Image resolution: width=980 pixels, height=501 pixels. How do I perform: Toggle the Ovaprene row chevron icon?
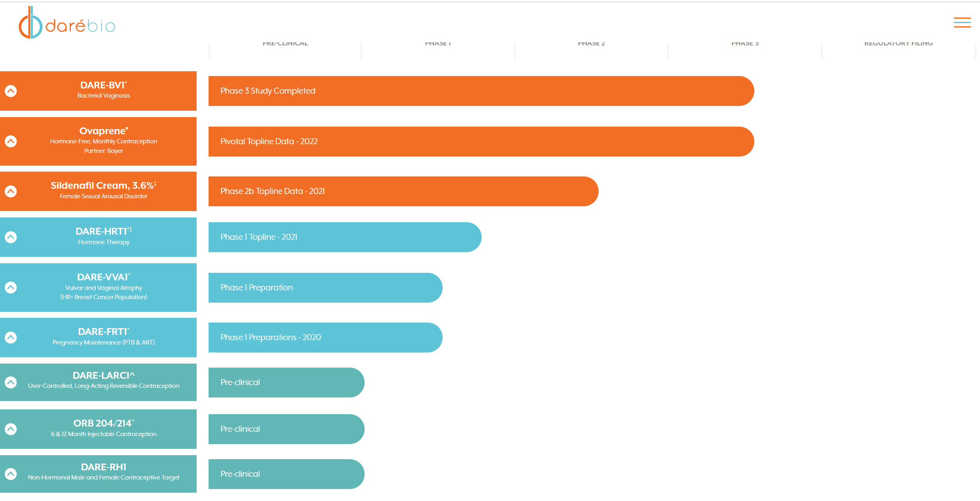(11, 141)
